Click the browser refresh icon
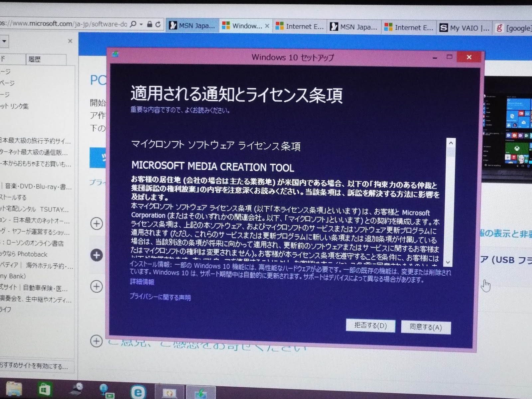 158,24
